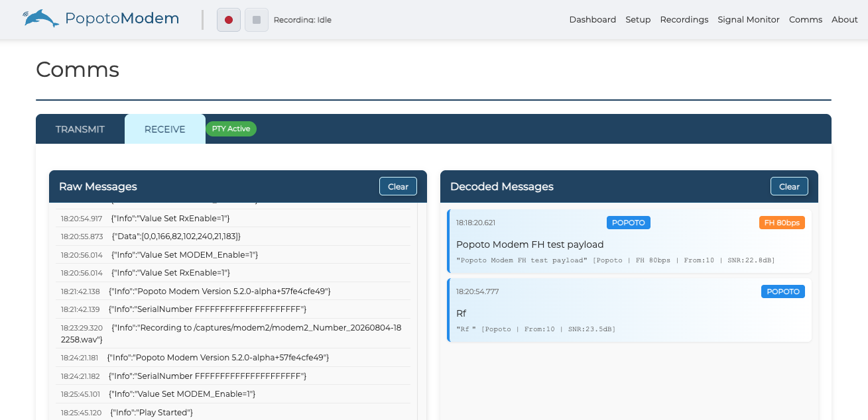Select raw row 18:20:56.014 Value Set RxEnable=1
868x420 pixels.
(x=233, y=273)
